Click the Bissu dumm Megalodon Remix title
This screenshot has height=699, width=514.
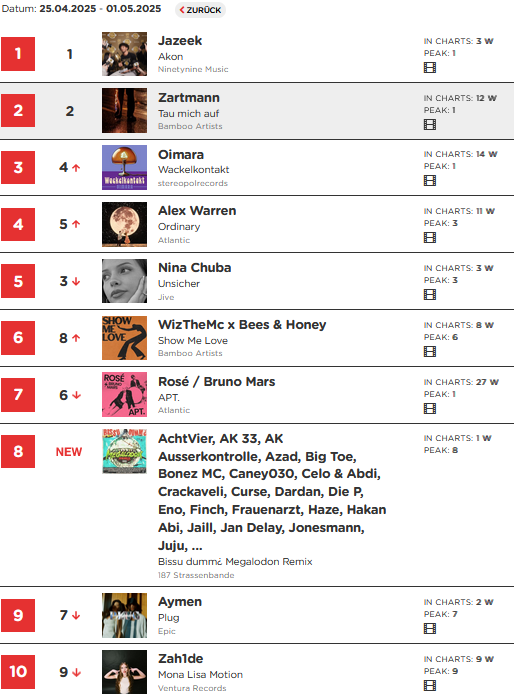(235, 561)
